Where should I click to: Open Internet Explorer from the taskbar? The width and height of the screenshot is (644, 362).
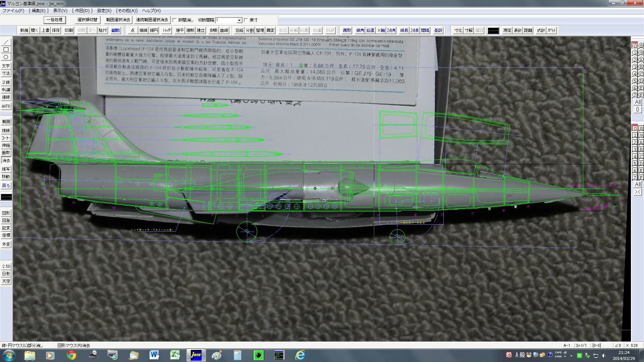(x=300, y=355)
